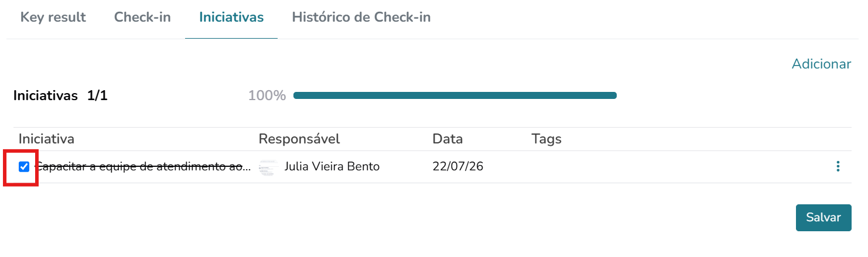Open the struck-through Capacitar a equipe initiative
The width and height of the screenshot is (868, 257).
pos(143,167)
